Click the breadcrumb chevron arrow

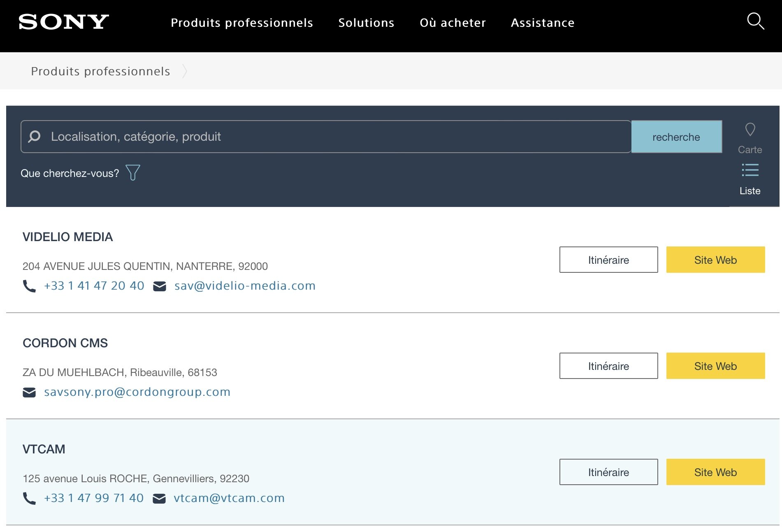pos(185,71)
